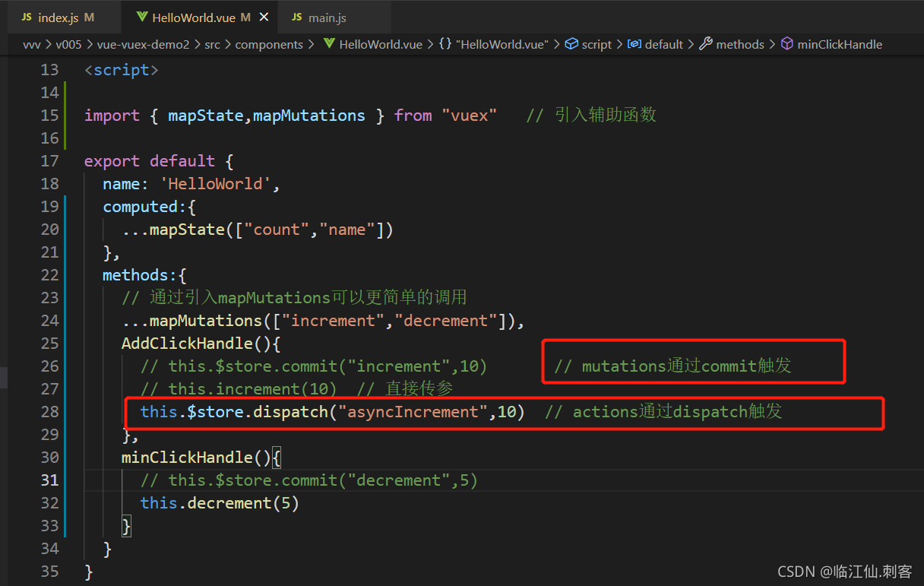The width and height of the screenshot is (924, 586).
Task: Click line number 35 in the gutter
Action: point(49,572)
